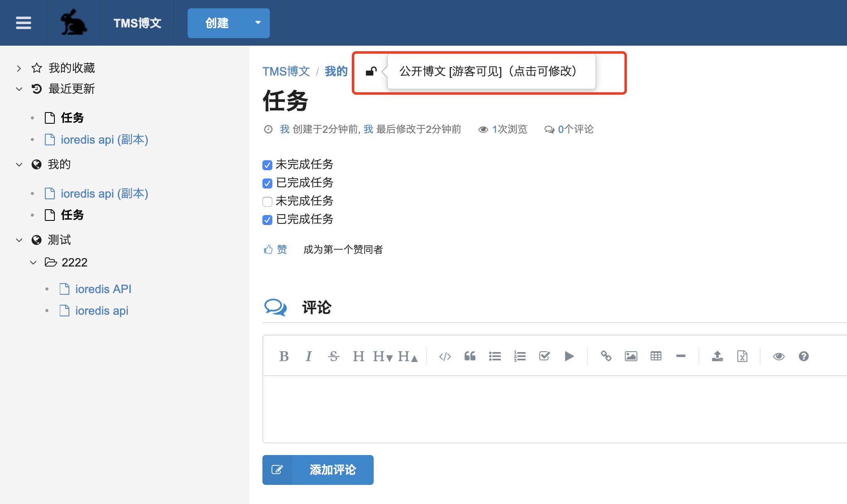The image size is (847, 504).
Task: Open the lowercase ioredis api post
Action: 102,311
